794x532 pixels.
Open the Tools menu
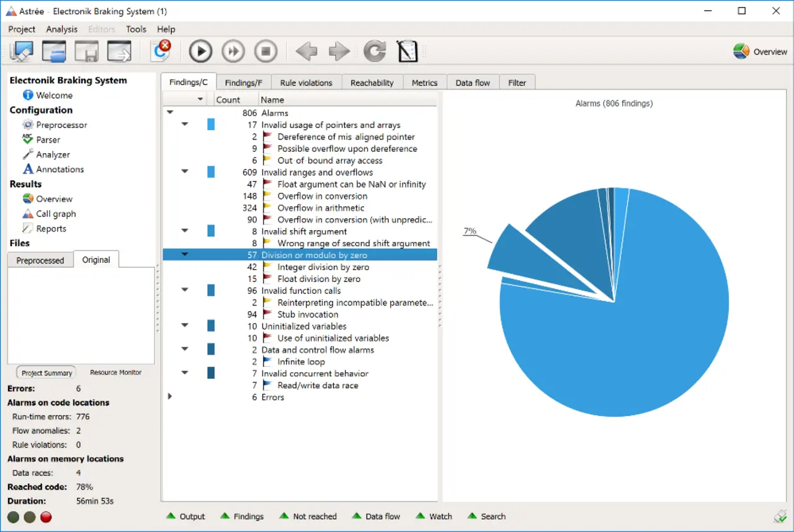click(x=136, y=29)
